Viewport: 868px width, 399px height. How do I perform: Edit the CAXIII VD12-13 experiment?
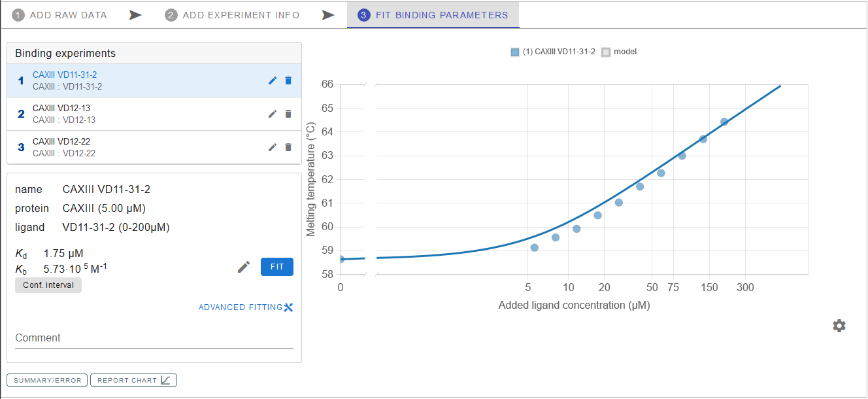[x=273, y=114]
